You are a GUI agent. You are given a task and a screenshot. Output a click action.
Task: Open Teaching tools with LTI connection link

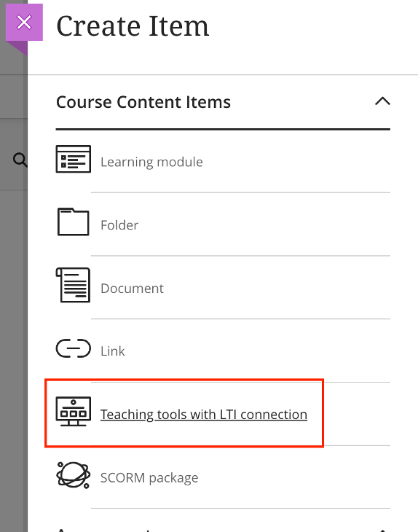(x=204, y=414)
